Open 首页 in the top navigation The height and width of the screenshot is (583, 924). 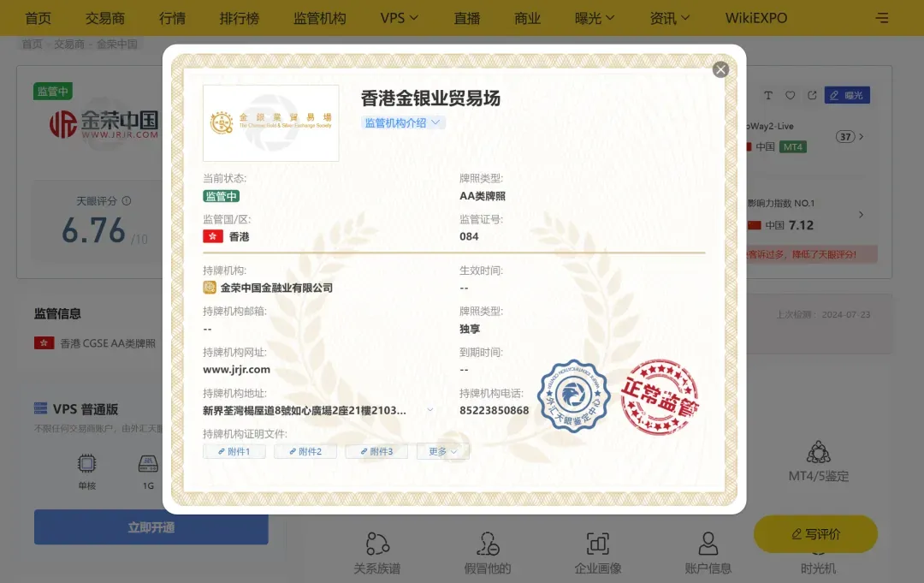tap(38, 18)
